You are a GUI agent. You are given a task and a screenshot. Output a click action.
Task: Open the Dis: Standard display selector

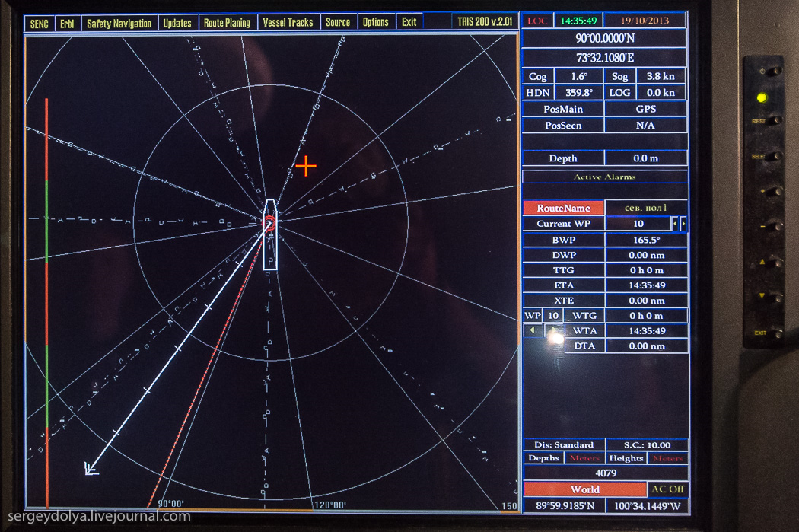(x=563, y=444)
